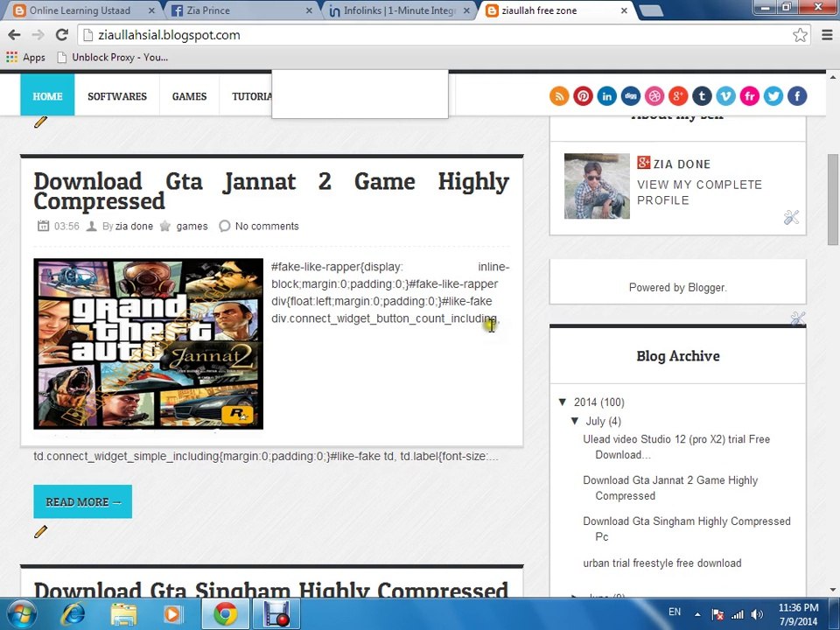Close the Infolinks tab
The image size is (840, 630).
[466, 10]
